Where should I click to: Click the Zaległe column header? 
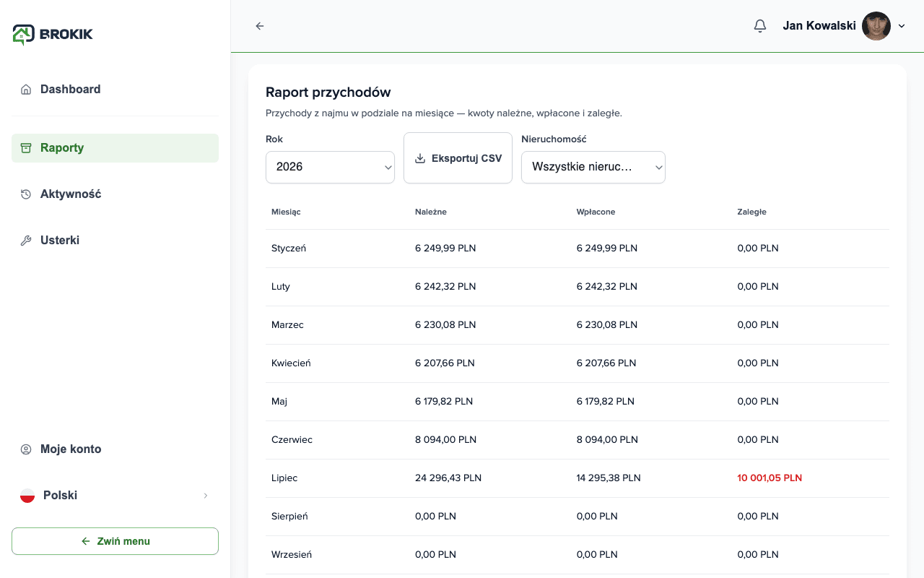[x=751, y=212]
